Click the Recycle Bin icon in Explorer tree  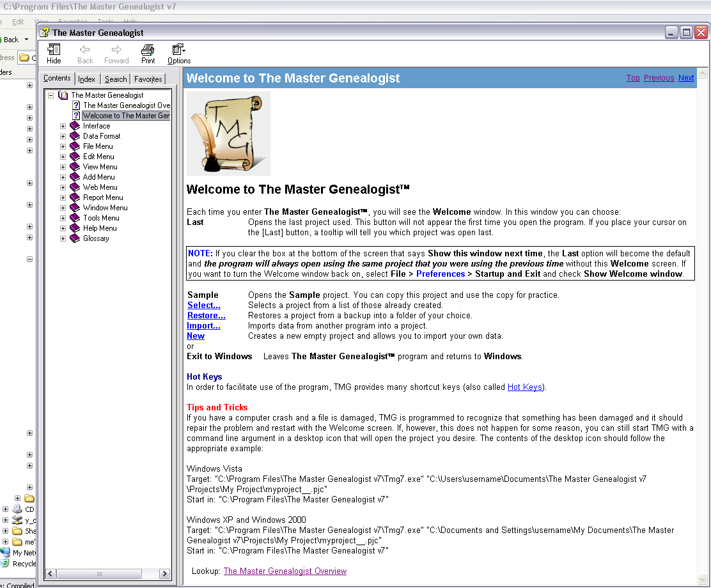pyautogui.click(x=5, y=564)
